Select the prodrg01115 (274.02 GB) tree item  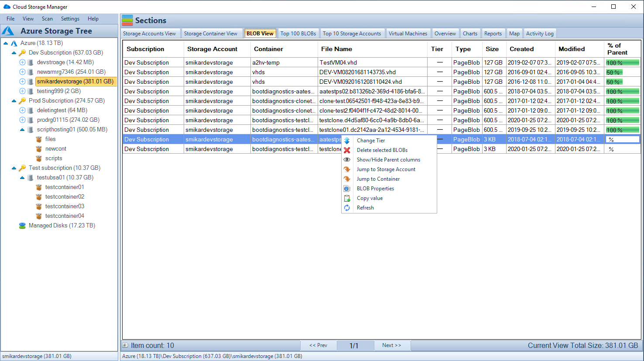68,120
